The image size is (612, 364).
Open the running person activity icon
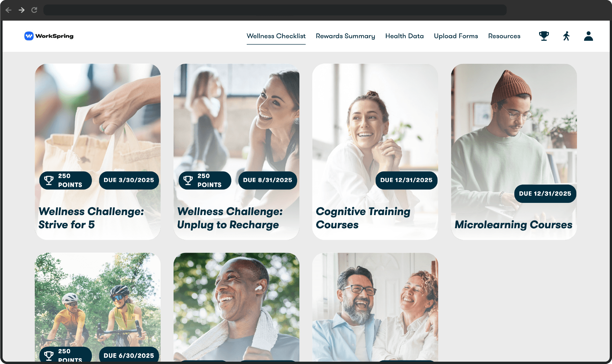[x=566, y=36]
